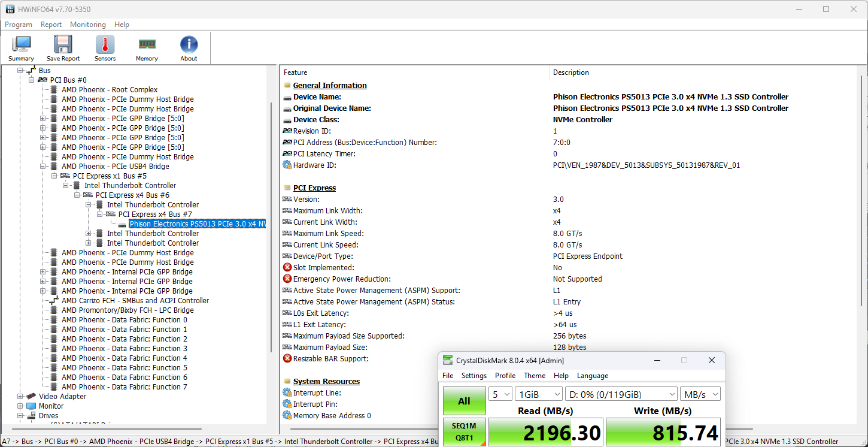Open the CrystalDiskMark Theme menu
The height and width of the screenshot is (447, 868).
pyautogui.click(x=535, y=376)
